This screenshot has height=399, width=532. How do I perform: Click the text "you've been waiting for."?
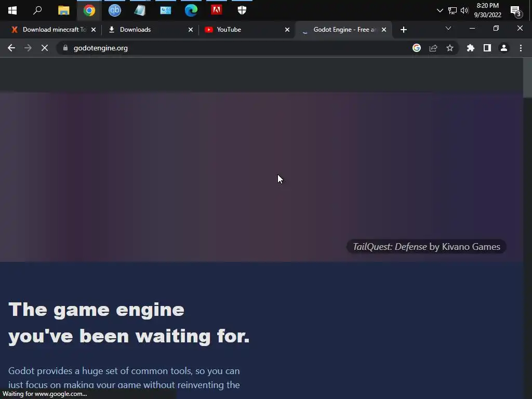(129, 336)
